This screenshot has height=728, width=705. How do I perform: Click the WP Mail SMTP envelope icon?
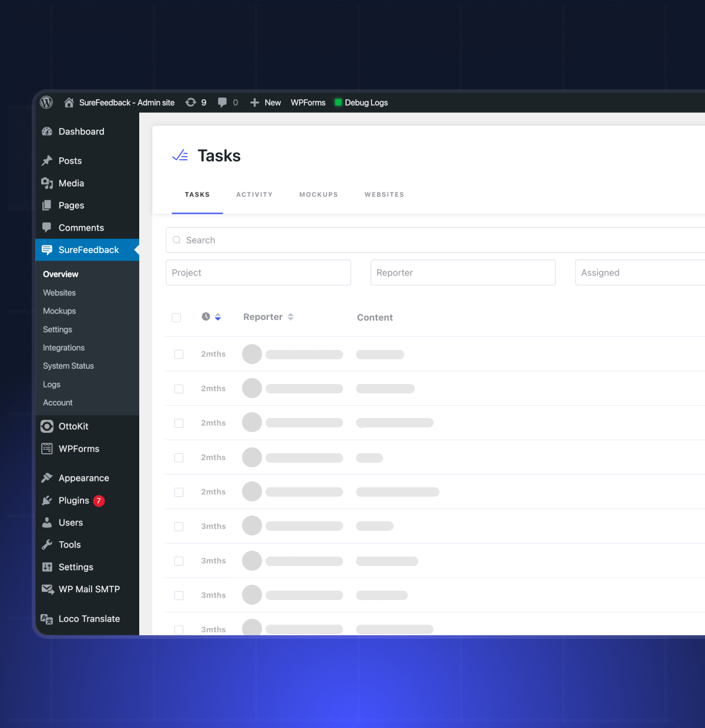pyautogui.click(x=46, y=589)
